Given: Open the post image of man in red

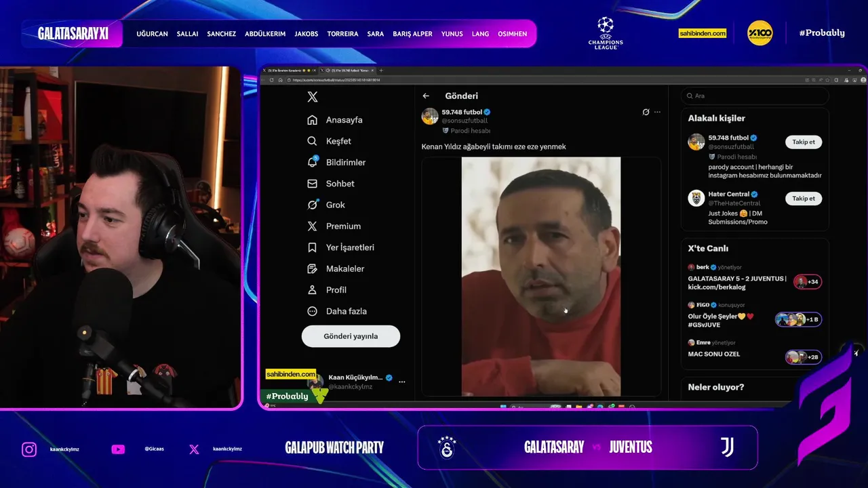Looking at the screenshot, I should (541, 277).
